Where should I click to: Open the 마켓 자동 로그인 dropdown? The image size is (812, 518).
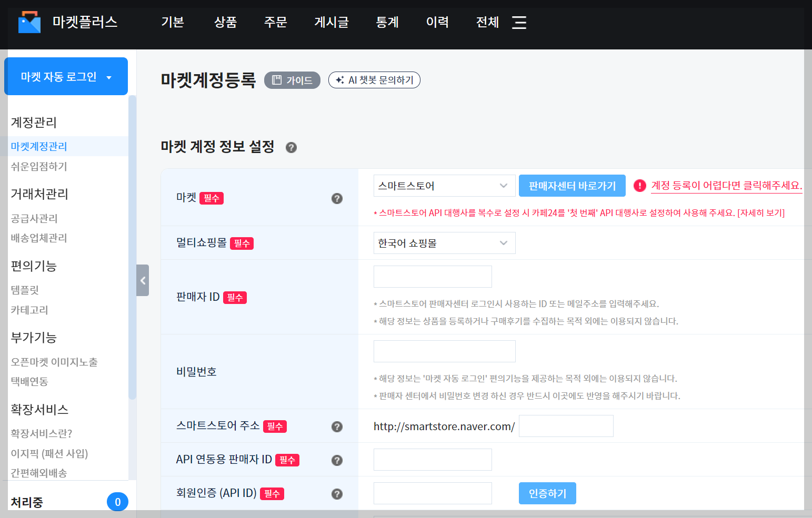(x=66, y=76)
